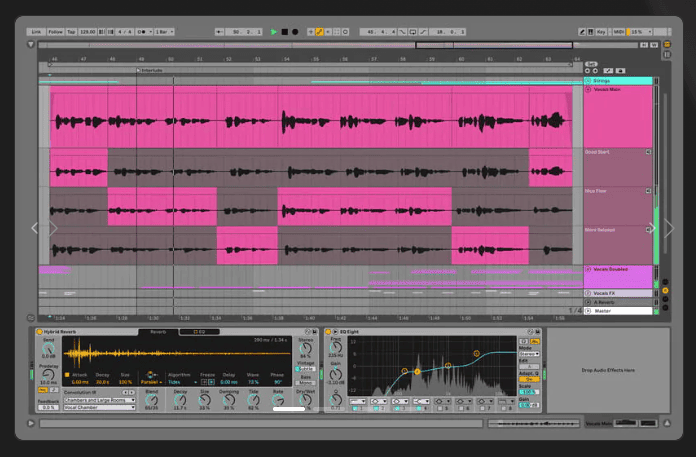Audition the Good Start take lane speaker icon

click(x=649, y=152)
